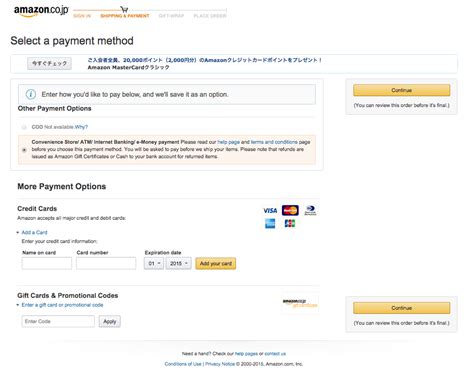Image resolution: width=474 pixels, height=378 pixels.
Task: Click the VISA card logo
Action: pos(270,210)
